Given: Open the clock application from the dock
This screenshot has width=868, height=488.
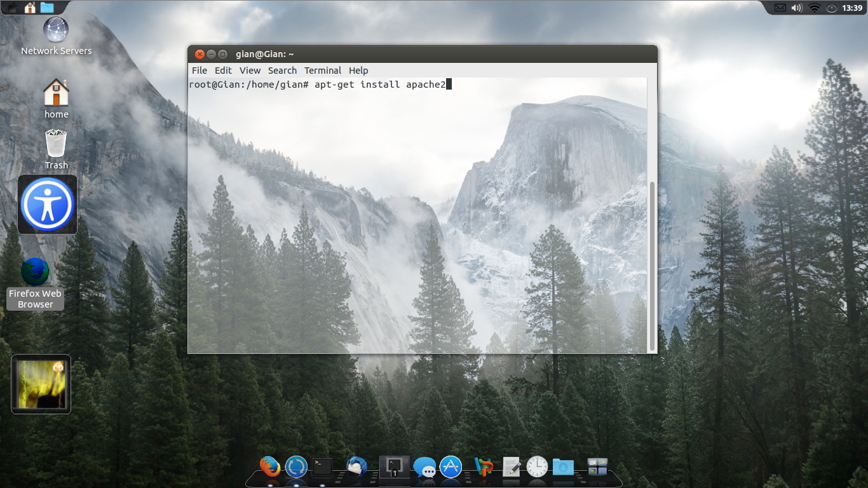Looking at the screenshot, I should [536, 467].
